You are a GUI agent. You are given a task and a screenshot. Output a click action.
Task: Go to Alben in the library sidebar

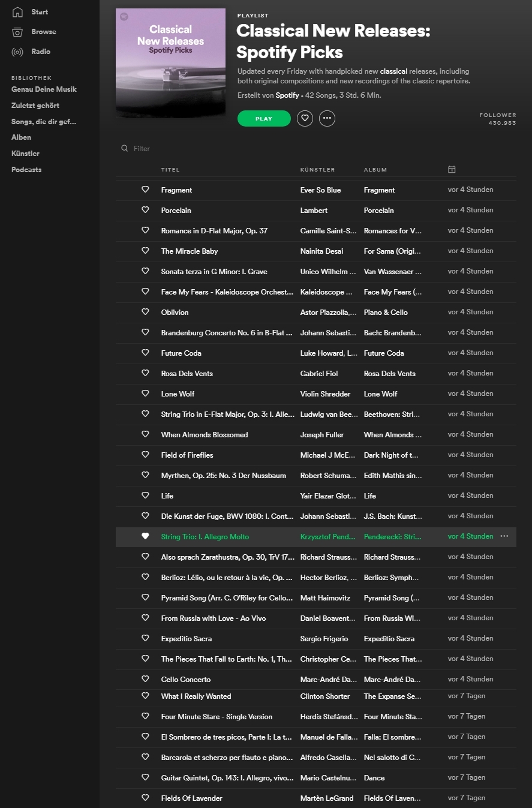(x=21, y=137)
